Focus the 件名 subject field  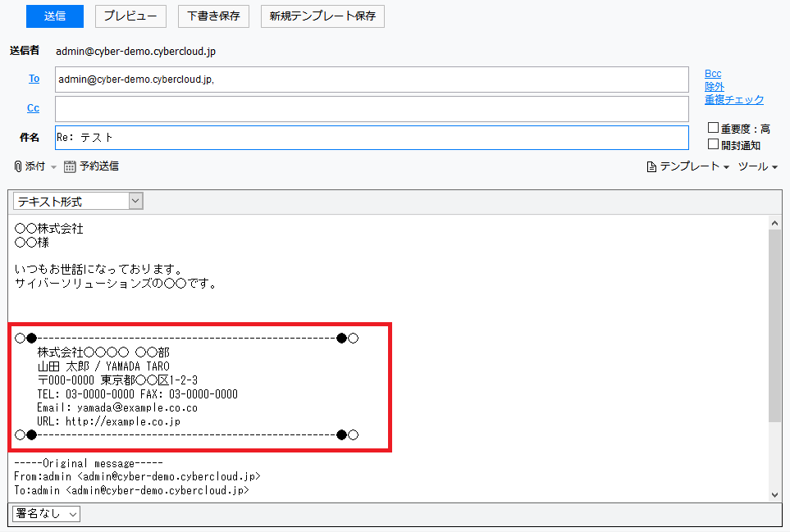[372, 138]
